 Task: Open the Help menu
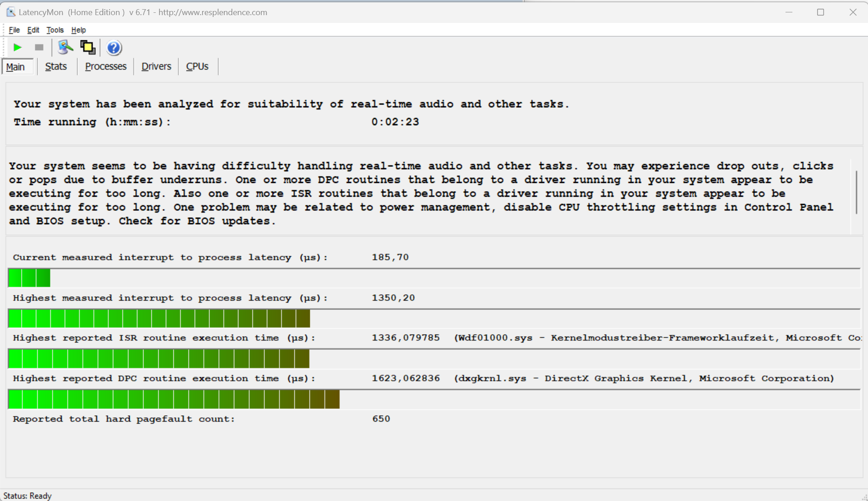[78, 30]
